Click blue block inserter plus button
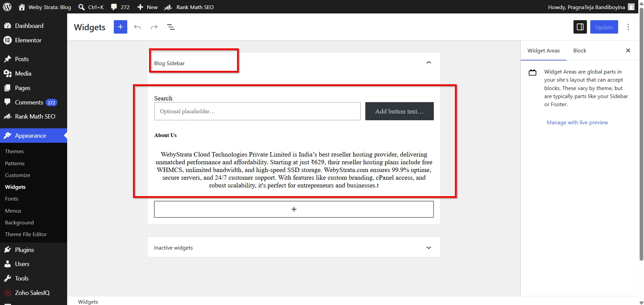The height and width of the screenshot is (305, 644). coord(121,27)
